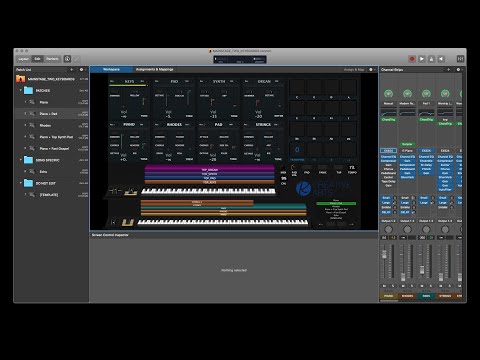
Task: Click the metronome icon in the toolbar
Action: [431, 59]
